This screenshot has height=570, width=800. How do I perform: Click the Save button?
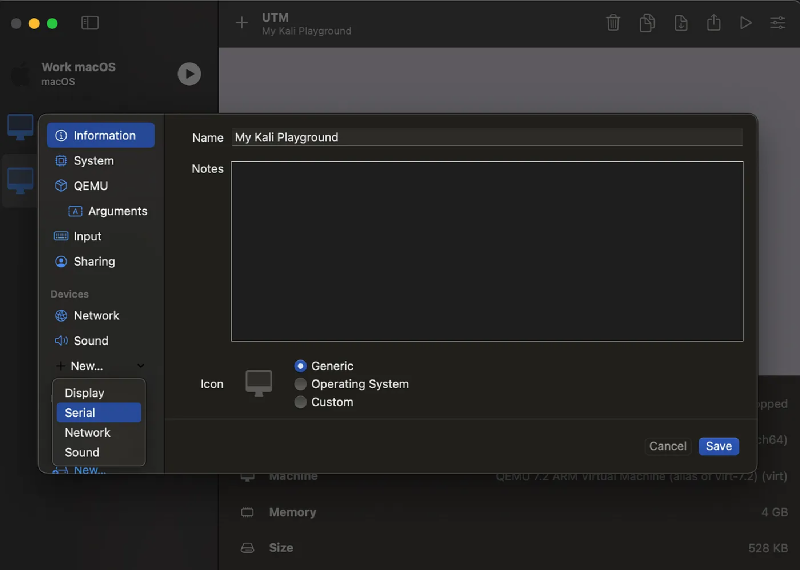719,446
